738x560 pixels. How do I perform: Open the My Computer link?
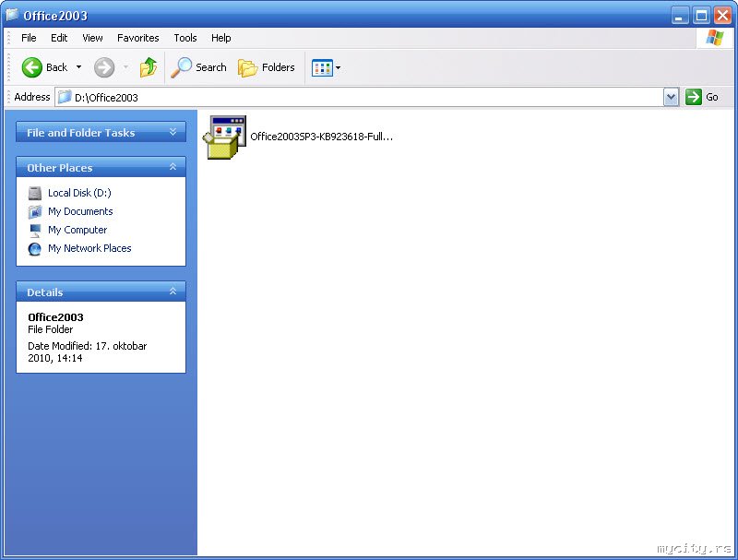point(77,230)
